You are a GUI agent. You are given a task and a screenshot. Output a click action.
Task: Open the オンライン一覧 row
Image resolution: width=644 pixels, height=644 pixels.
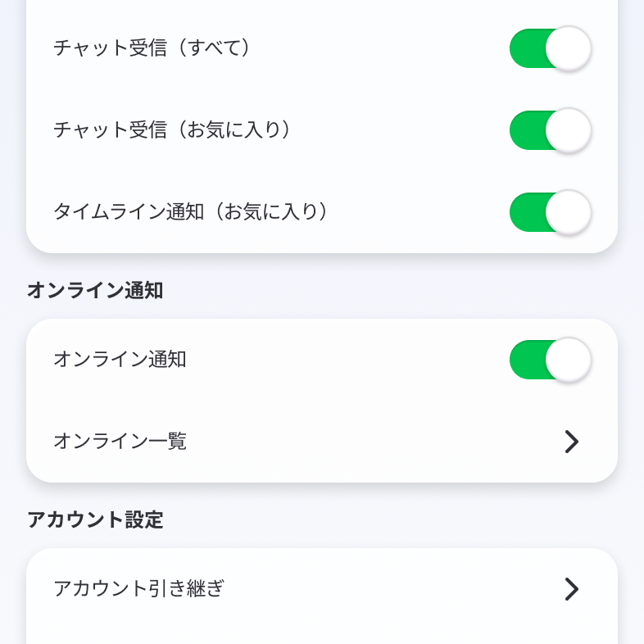click(x=321, y=442)
